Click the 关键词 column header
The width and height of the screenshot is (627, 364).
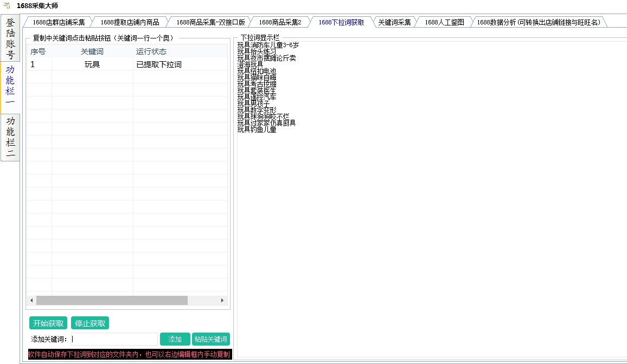pyautogui.click(x=92, y=51)
